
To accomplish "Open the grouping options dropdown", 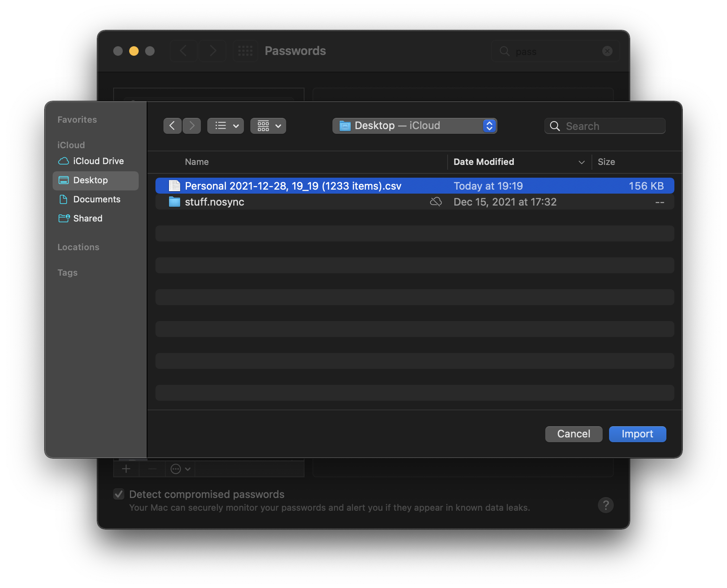I will pos(268,126).
